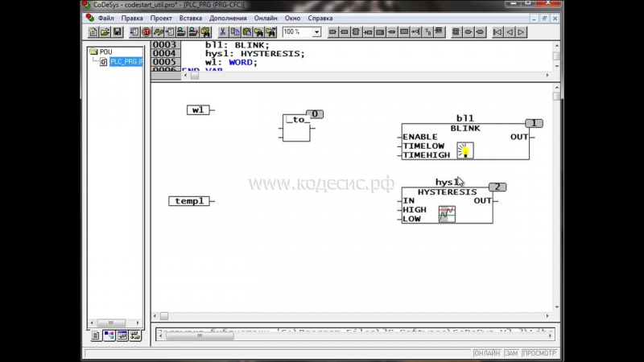Click the Cut scissors icon
Screen dimensions: 644x362
pos(221,32)
